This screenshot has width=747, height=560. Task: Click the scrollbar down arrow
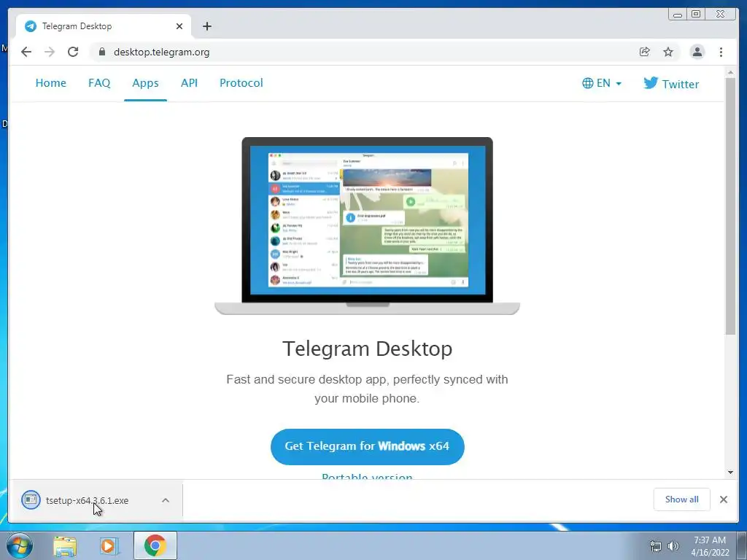(x=730, y=472)
